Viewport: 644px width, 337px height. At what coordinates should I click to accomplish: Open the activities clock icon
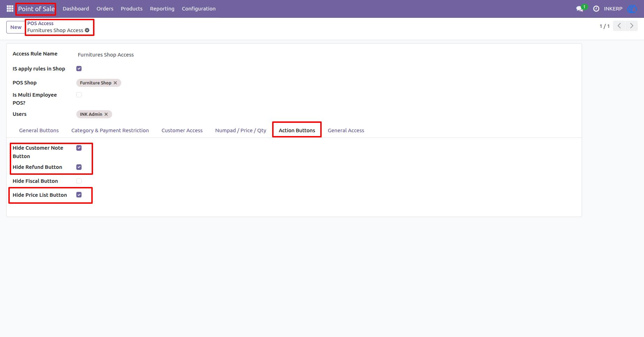click(596, 9)
